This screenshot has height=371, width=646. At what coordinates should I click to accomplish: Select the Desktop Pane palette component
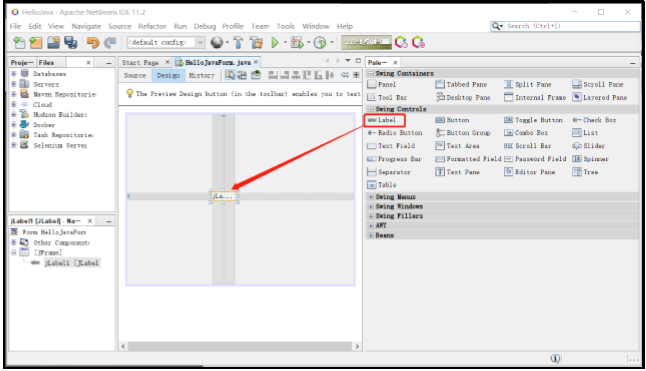(463, 98)
